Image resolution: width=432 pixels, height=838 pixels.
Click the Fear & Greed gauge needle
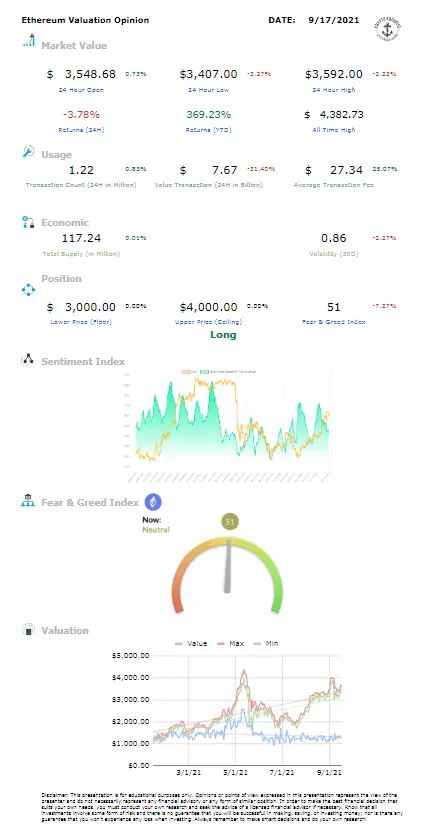click(x=228, y=566)
